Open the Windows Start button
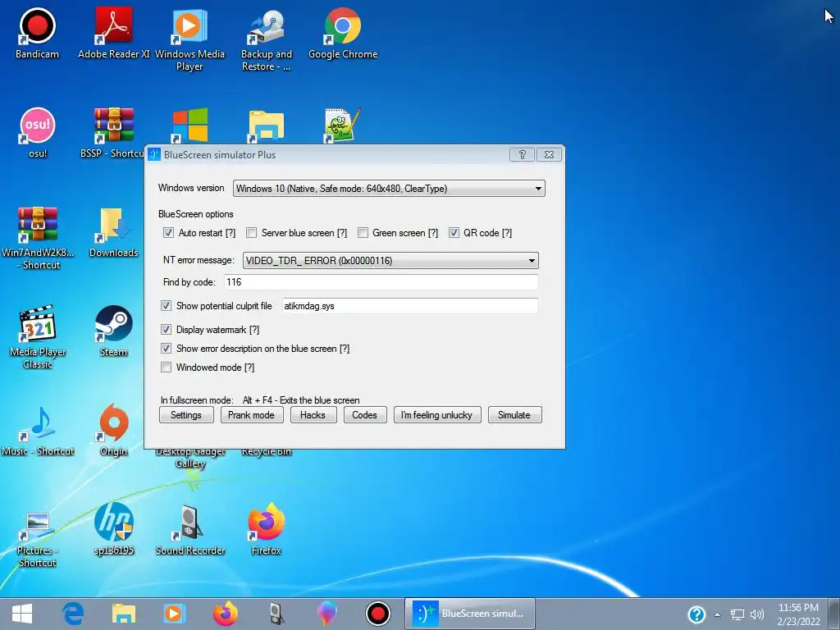Viewport: 840px width, 630px height. [22, 614]
